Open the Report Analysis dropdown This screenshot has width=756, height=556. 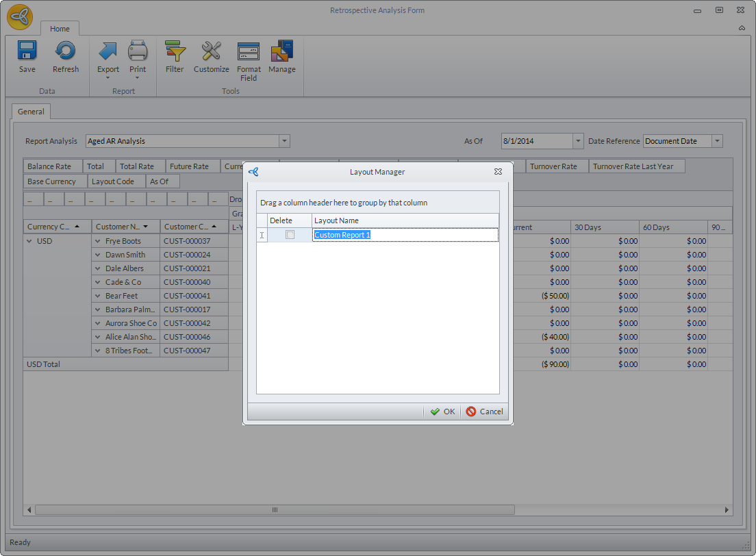(284, 141)
